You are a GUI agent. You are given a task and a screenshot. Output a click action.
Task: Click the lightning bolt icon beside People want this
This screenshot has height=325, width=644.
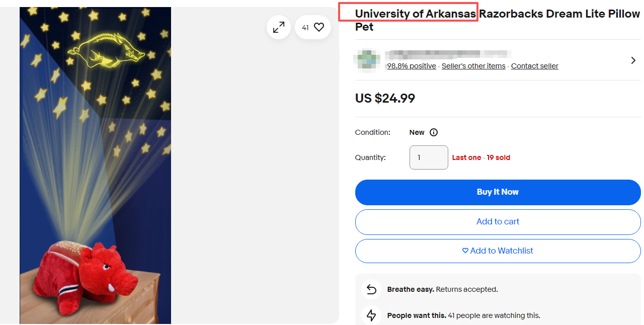click(371, 315)
